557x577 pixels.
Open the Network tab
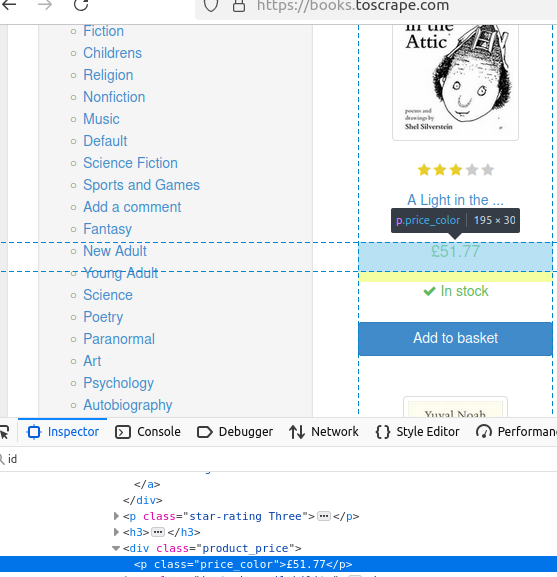tap(324, 432)
